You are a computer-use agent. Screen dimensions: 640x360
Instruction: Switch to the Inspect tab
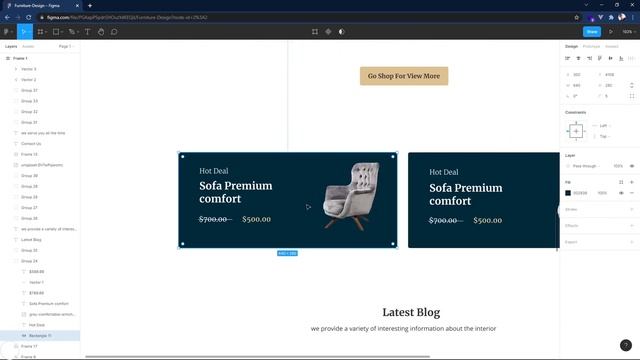[x=611, y=47]
